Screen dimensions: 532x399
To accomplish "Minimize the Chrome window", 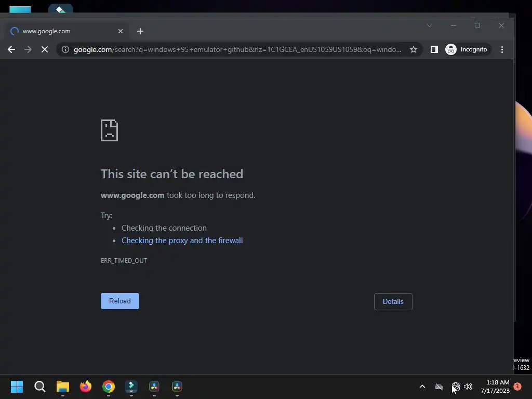I will pos(453,25).
